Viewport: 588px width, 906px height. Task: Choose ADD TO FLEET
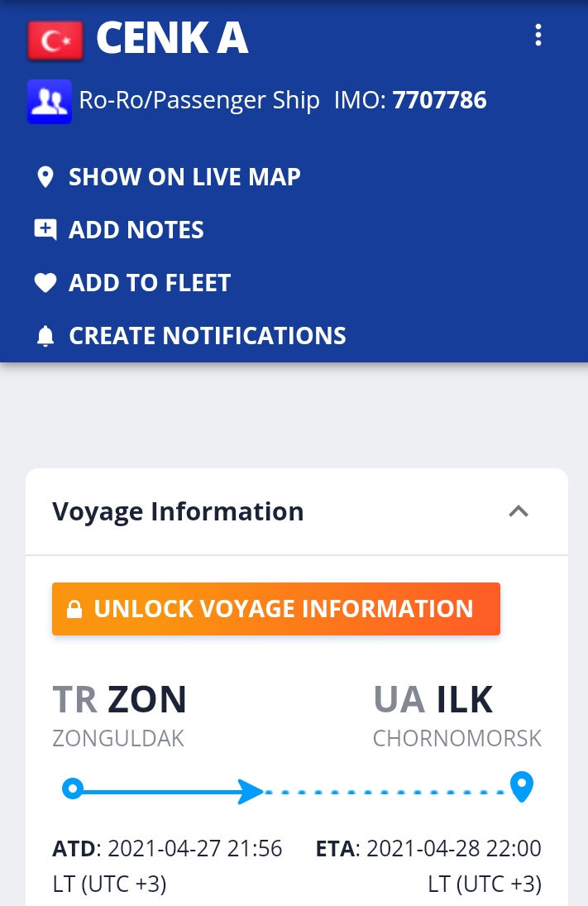(x=150, y=283)
